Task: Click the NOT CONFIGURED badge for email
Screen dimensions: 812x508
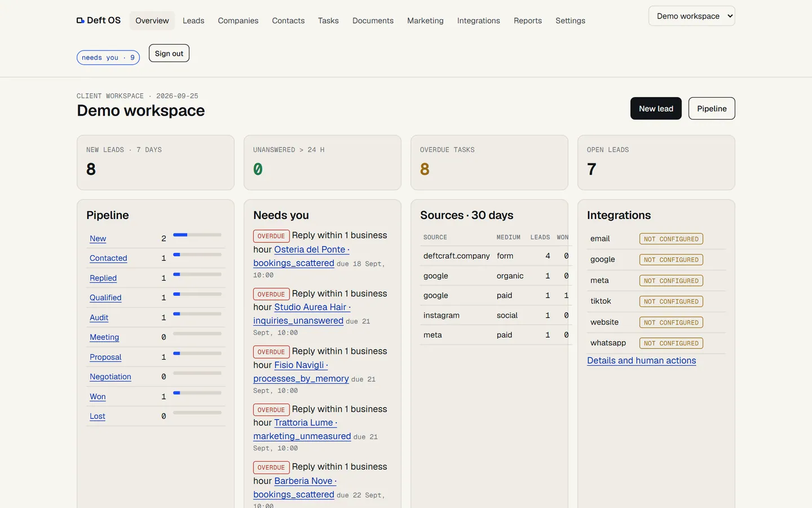Action: [671, 239]
